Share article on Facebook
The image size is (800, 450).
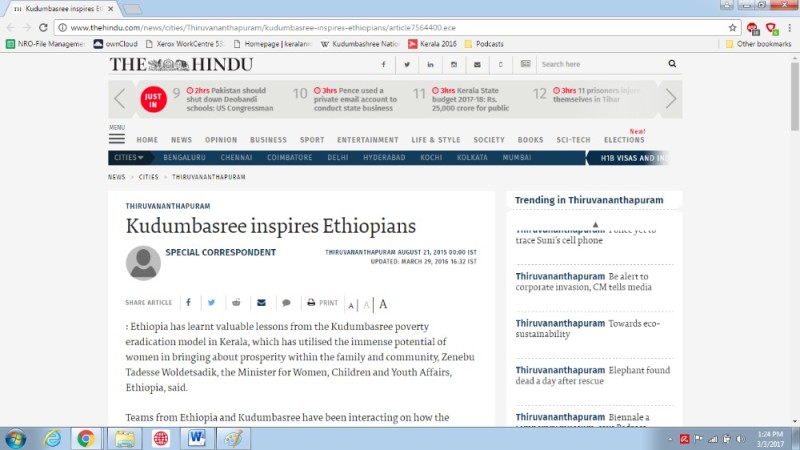[188, 303]
